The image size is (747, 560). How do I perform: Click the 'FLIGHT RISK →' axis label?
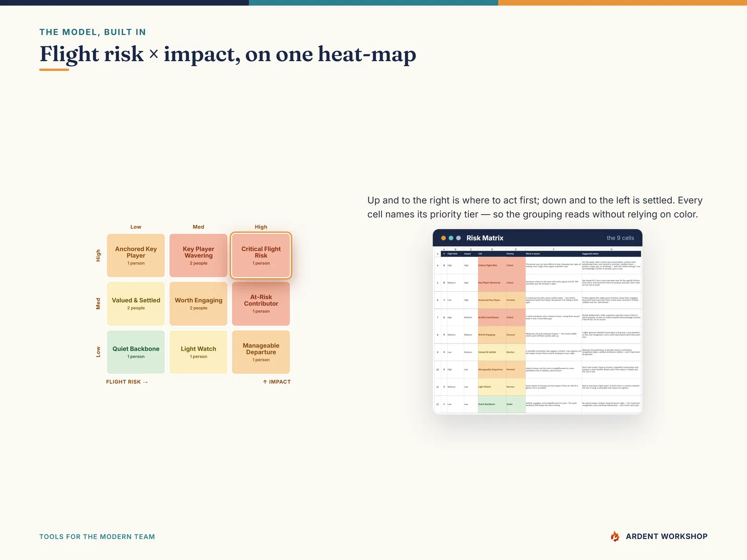(x=127, y=382)
